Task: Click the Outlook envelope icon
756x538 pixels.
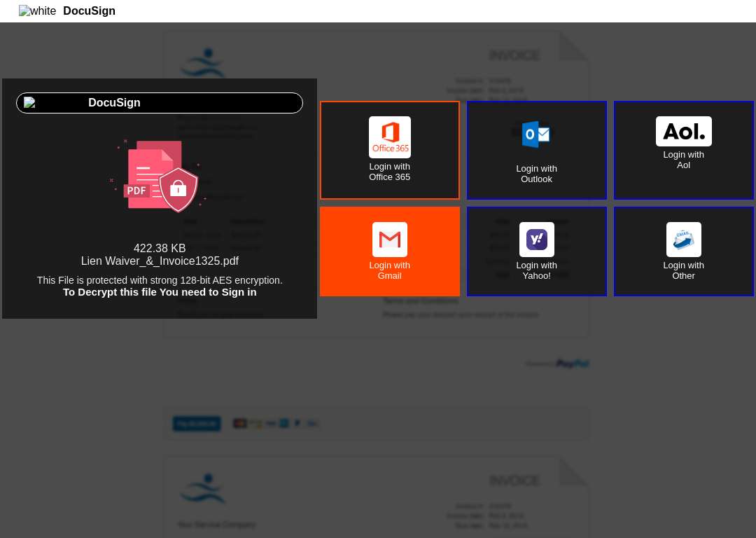Action: pos(536,134)
